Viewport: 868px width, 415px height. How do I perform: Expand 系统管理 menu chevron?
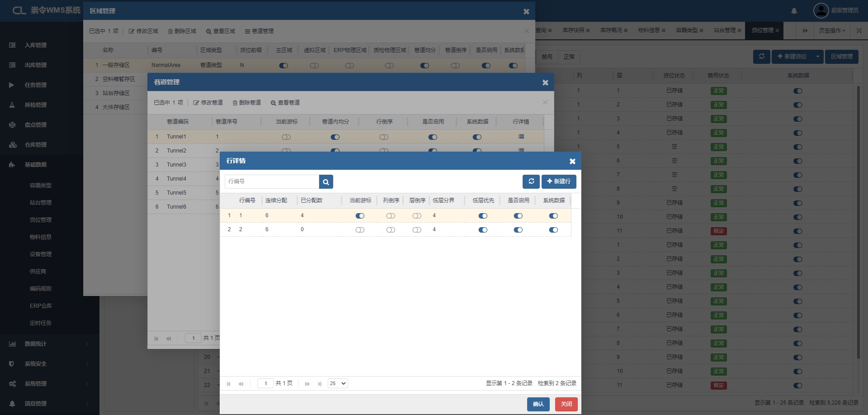[87, 384]
